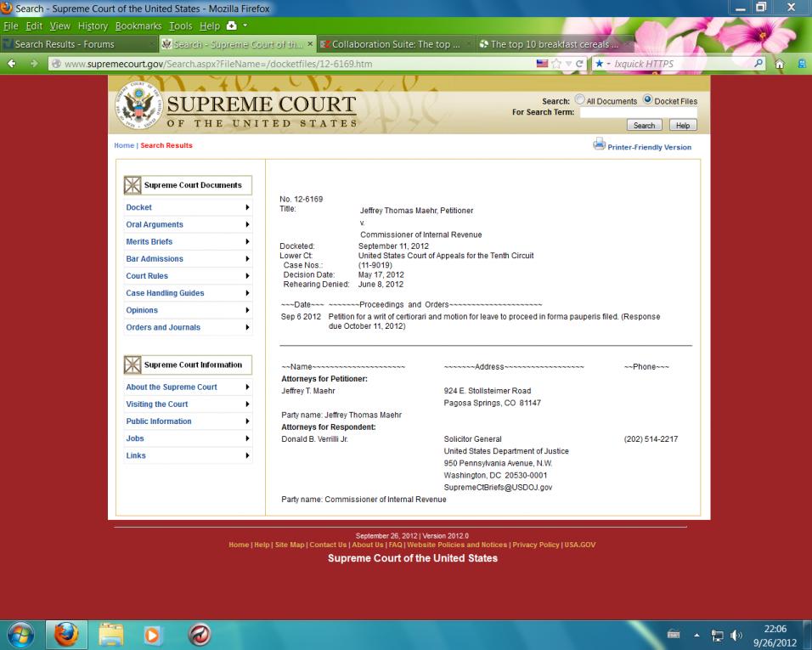Image resolution: width=812 pixels, height=650 pixels.
Task: Expand the Public Information menu arrow
Action: click(x=247, y=421)
